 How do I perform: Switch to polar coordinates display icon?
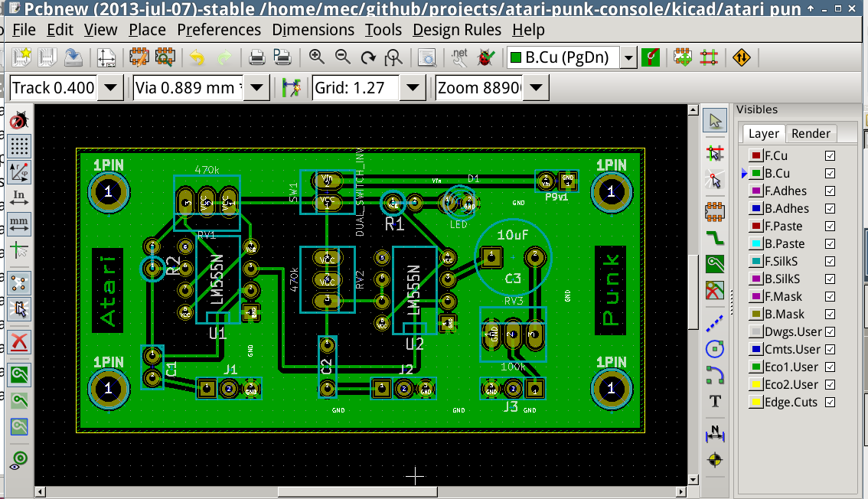pos(19,172)
